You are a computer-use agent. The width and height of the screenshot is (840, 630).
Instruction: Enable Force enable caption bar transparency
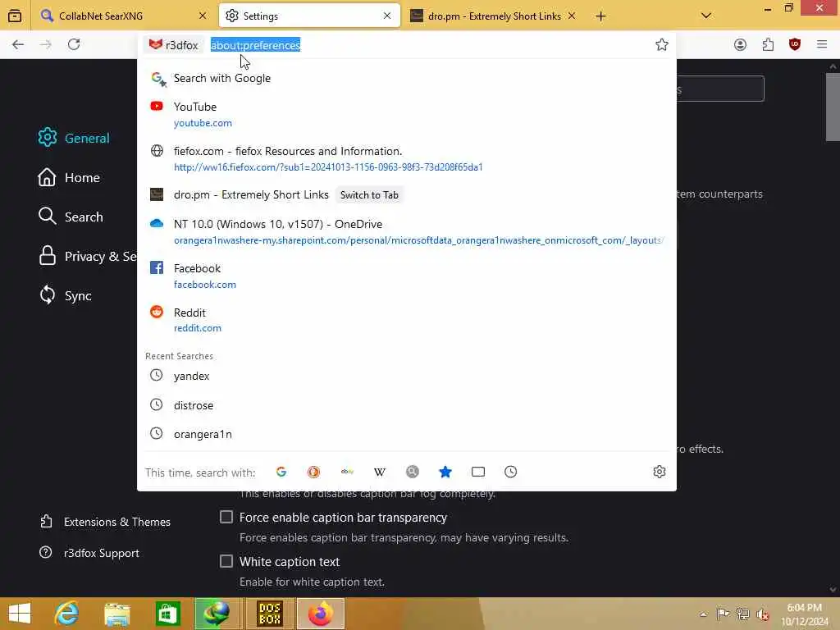(x=226, y=517)
